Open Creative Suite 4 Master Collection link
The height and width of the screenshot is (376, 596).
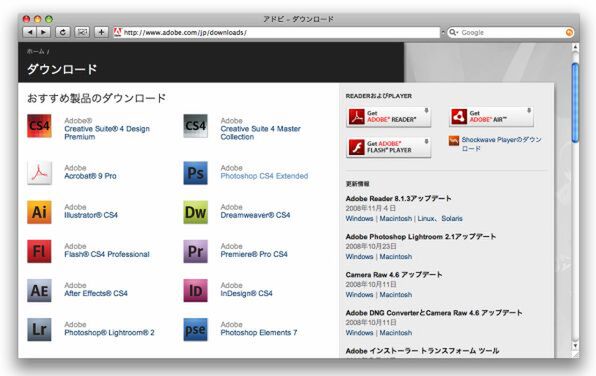point(260,133)
